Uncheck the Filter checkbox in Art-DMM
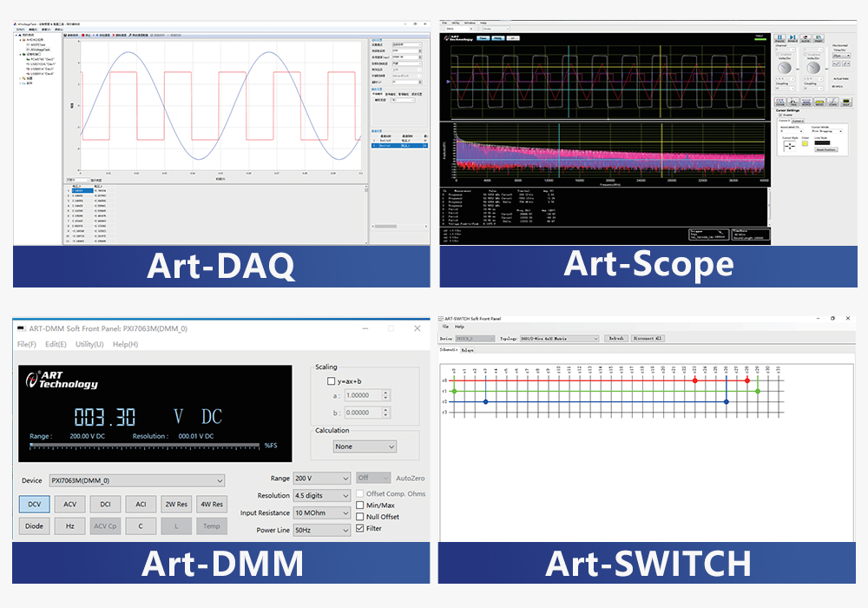This screenshot has height=608, width=868. click(360, 528)
